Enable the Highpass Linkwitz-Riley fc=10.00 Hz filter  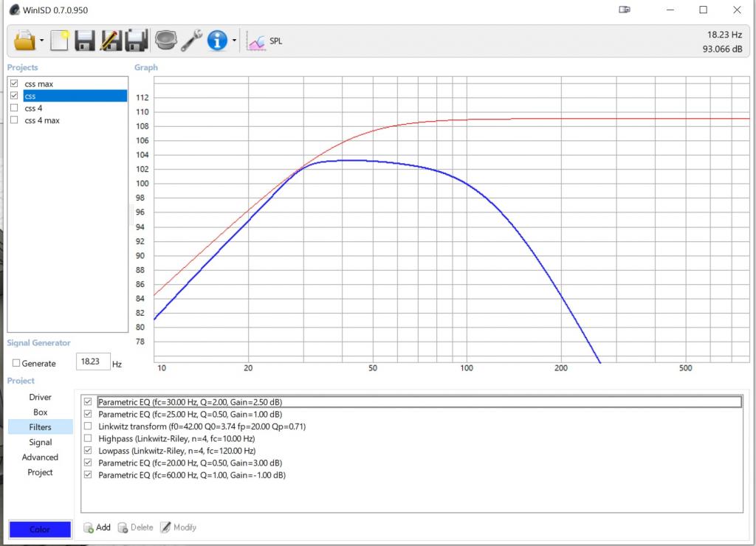click(88, 438)
